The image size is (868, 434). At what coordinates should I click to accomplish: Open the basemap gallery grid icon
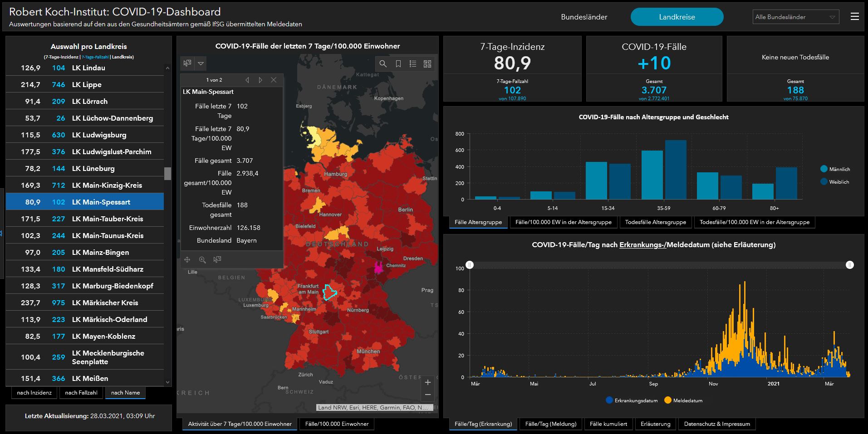427,64
